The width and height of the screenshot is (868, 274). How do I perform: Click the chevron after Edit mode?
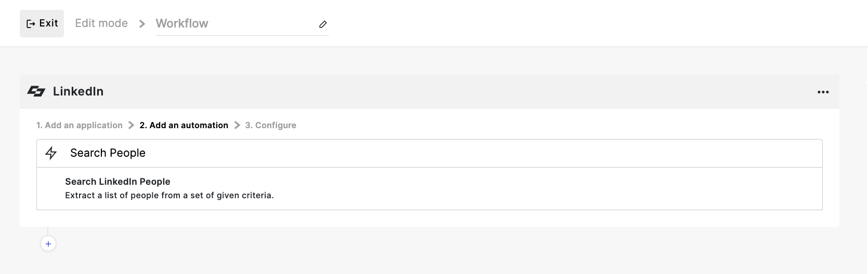click(x=142, y=24)
